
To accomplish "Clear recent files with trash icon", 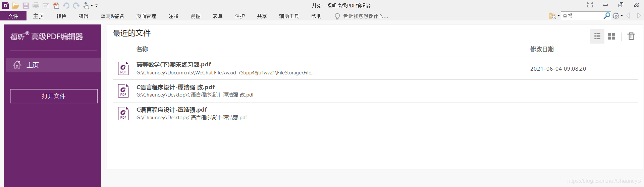I will pos(631,36).
